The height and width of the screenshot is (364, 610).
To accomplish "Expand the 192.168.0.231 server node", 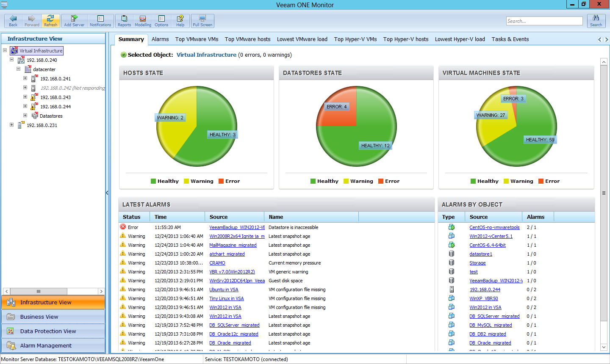I will (x=12, y=124).
